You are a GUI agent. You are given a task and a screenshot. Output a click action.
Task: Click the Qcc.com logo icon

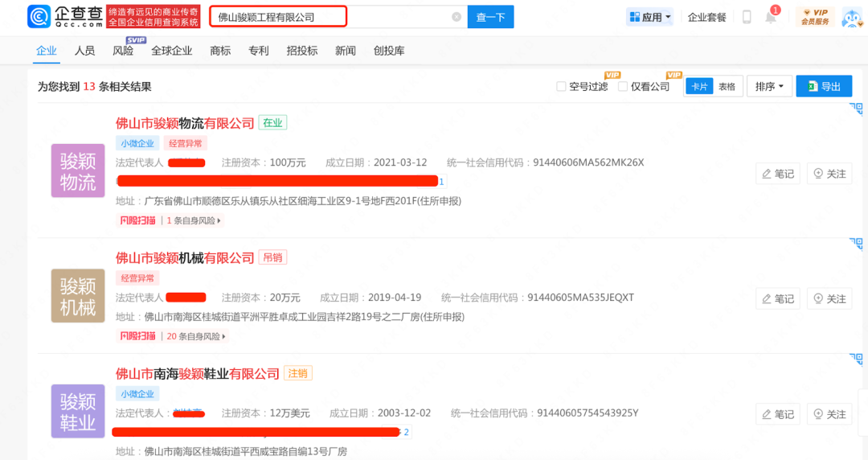pyautogui.click(x=40, y=17)
